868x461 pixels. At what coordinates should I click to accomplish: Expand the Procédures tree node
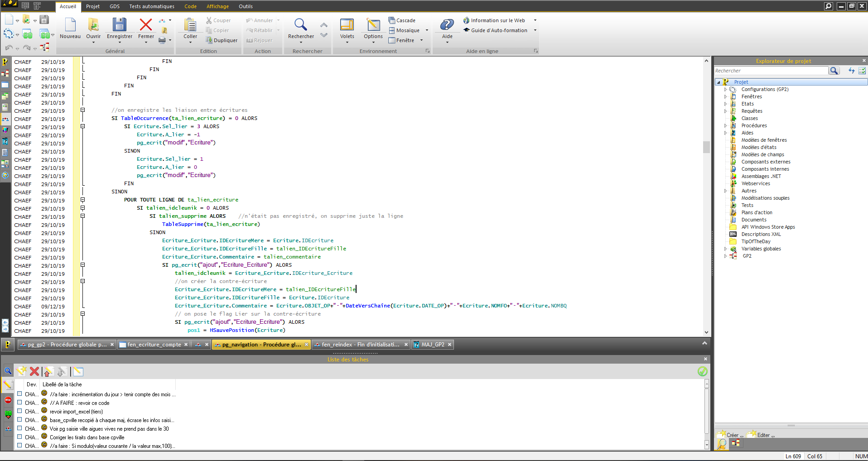pos(727,125)
